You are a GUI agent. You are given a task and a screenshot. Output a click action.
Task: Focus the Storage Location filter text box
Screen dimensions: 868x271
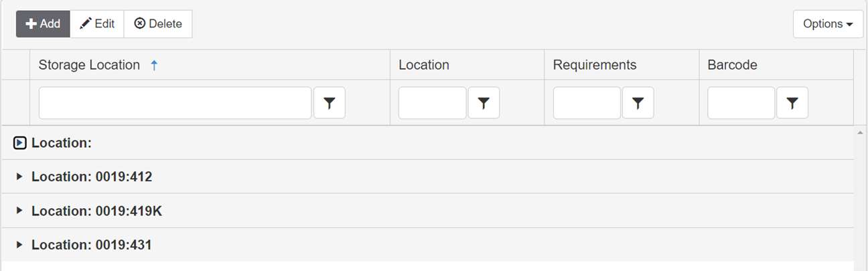[x=175, y=103]
